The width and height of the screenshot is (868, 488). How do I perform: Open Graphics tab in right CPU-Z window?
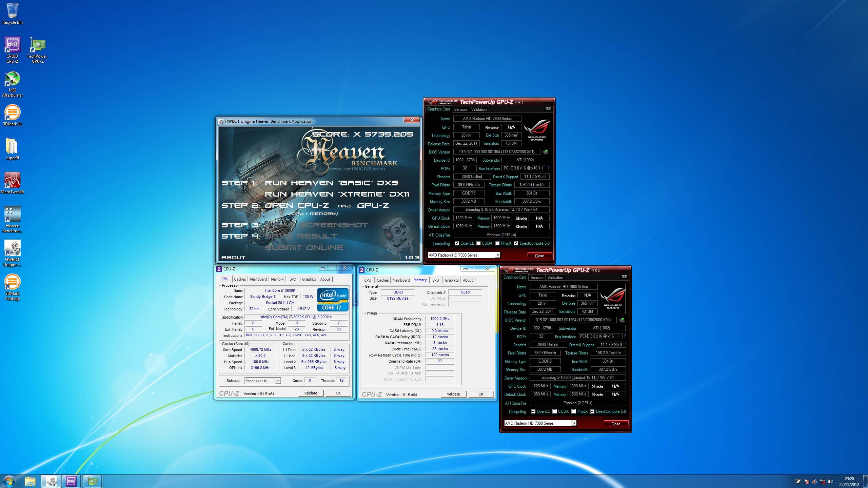tap(452, 280)
